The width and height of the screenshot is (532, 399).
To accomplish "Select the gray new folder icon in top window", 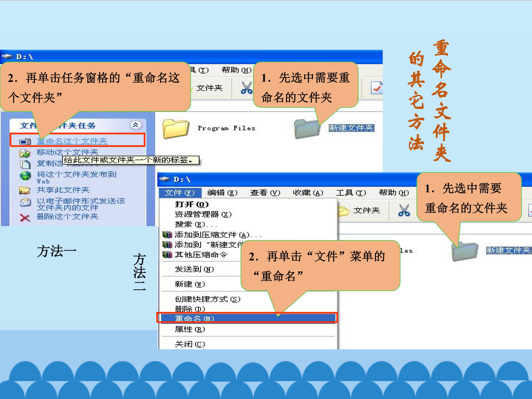I will pos(307,129).
